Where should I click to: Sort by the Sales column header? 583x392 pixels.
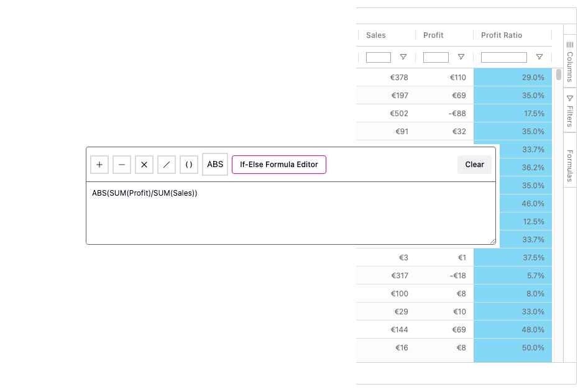pyautogui.click(x=376, y=35)
